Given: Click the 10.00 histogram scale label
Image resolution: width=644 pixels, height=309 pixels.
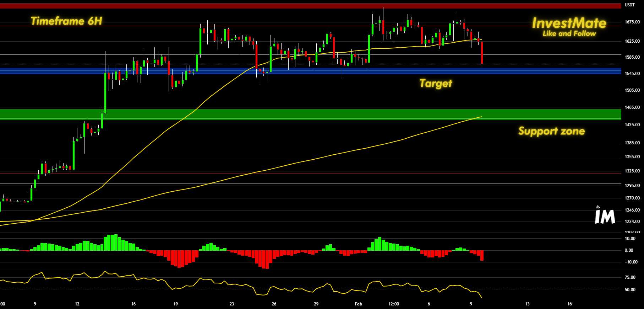Looking at the screenshot, I should [630, 239].
